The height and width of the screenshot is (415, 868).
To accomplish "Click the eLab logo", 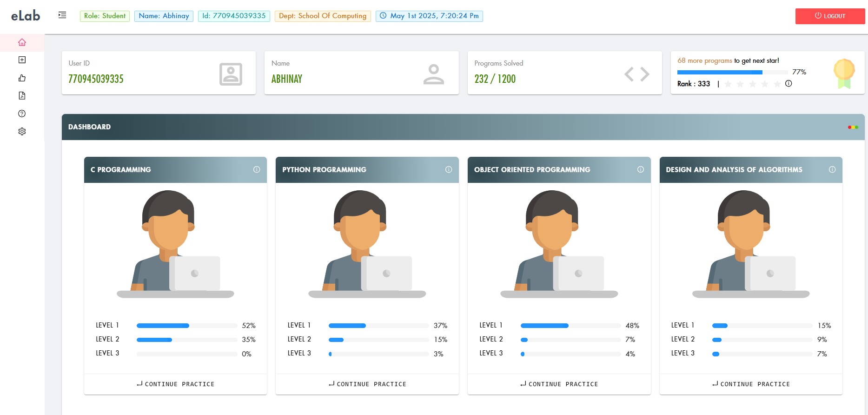I will coord(26,16).
